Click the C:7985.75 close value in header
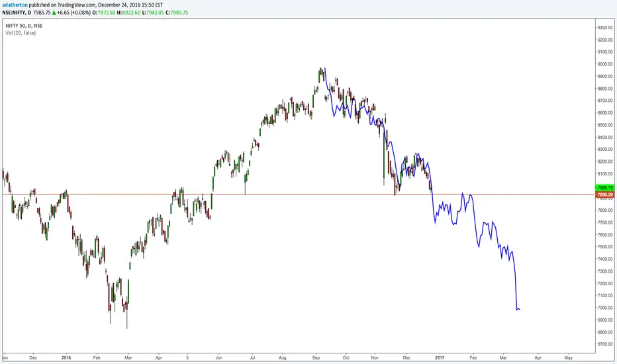The height and width of the screenshot is (364, 617). [177, 13]
